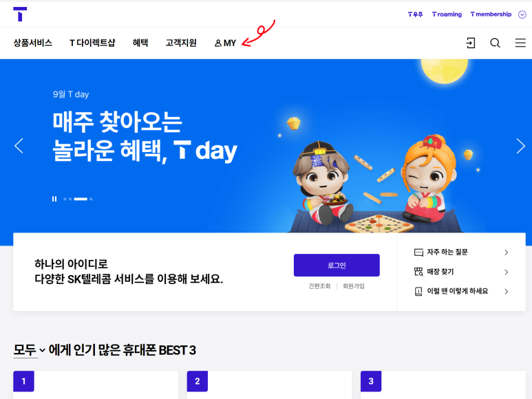The image size is (532, 399).
Task: Click the 자주 하는 질문 chat icon
Action: (418, 252)
